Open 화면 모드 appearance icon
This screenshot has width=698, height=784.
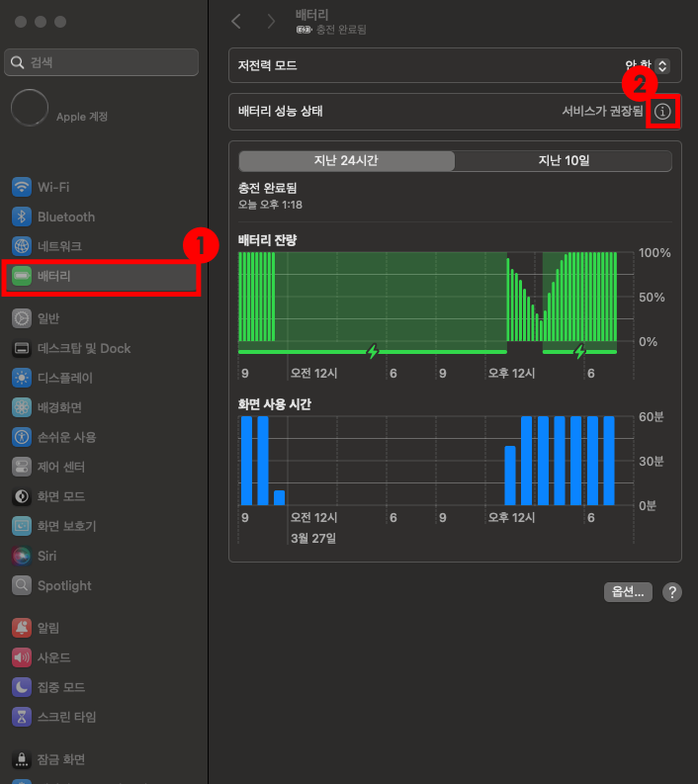coord(22,496)
